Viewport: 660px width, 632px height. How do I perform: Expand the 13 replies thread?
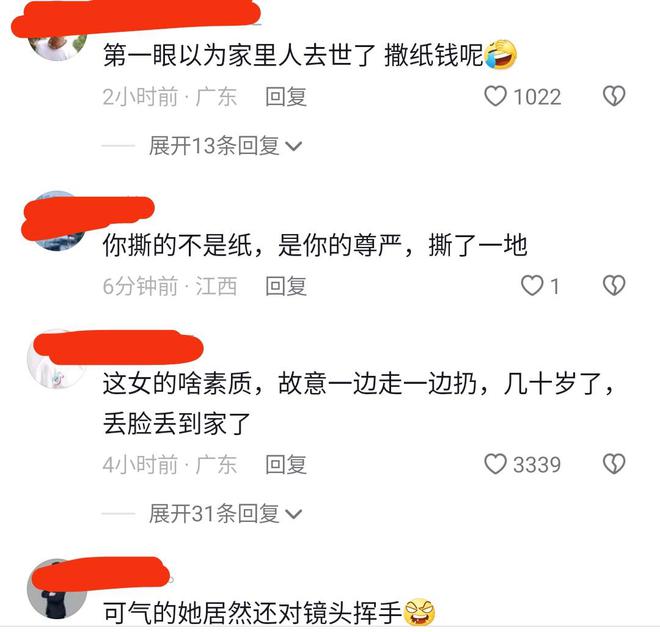click(225, 146)
